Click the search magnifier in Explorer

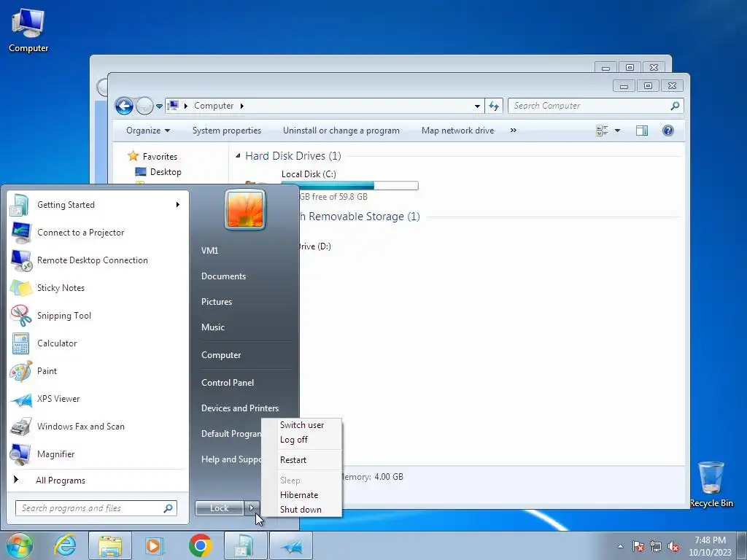[675, 106]
